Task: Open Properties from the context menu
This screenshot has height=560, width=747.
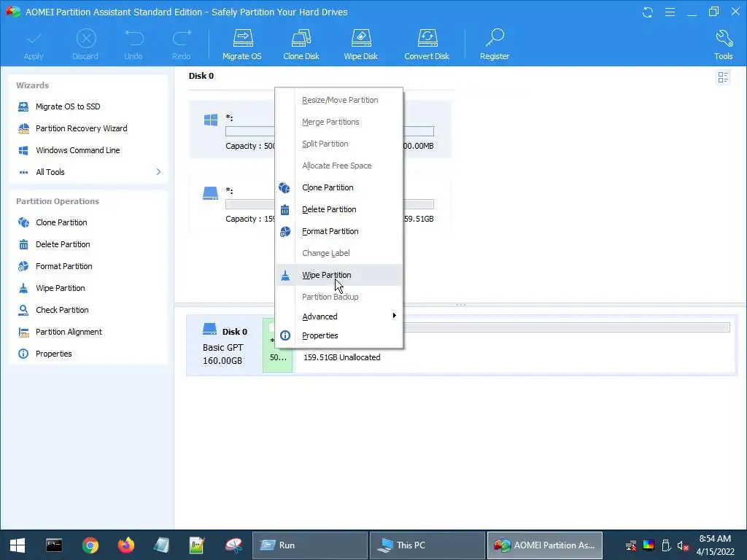Action: [339, 335]
